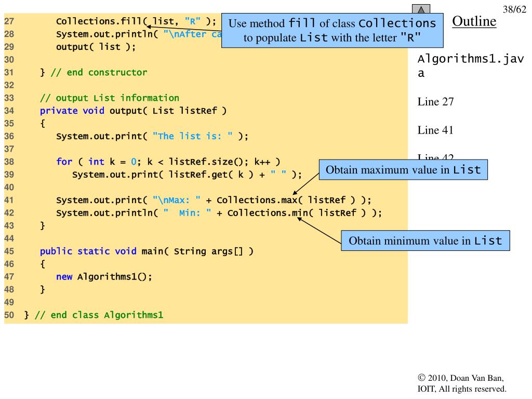532x399 pixels.
Task: Click line number 30 in the gutter
Action: [9, 60]
